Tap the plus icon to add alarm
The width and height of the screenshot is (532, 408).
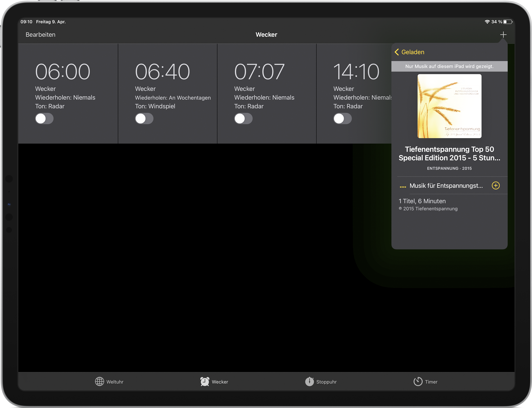click(x=503, y=34)
